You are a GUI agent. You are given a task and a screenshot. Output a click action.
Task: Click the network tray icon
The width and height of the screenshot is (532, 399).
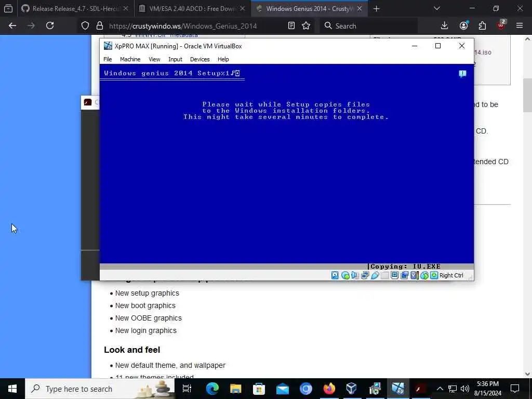453,389
